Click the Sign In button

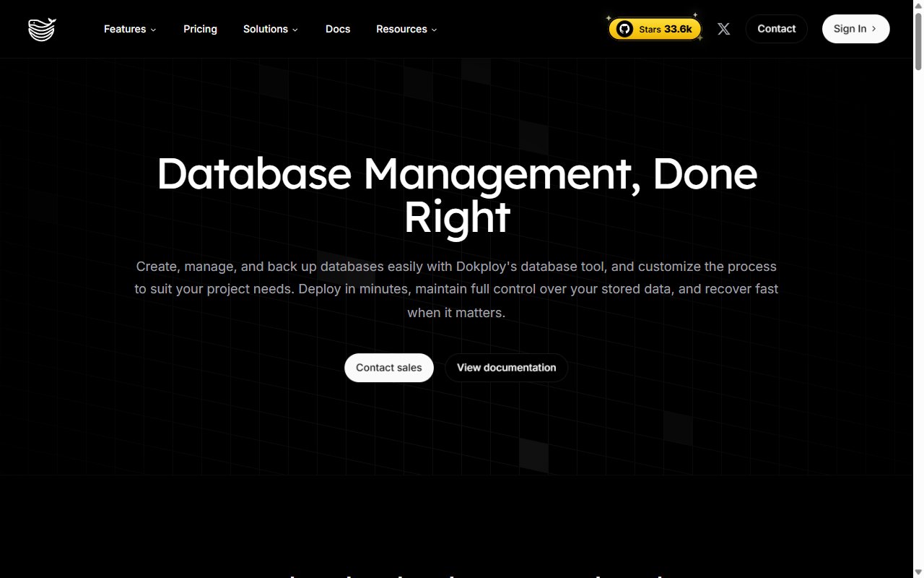(855, 29)
